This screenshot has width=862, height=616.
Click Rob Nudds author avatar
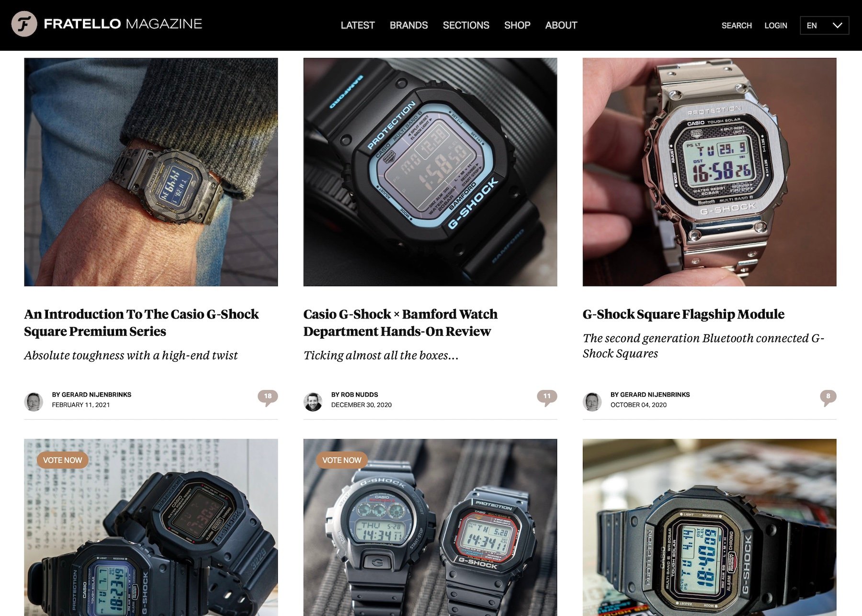pos(313,401)
